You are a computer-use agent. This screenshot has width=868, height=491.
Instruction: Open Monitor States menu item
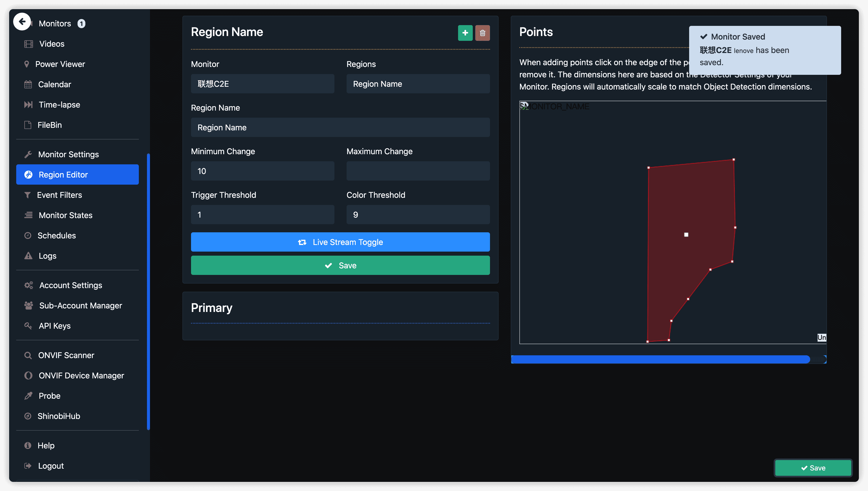pyautogui.click(x=65, y=215)
